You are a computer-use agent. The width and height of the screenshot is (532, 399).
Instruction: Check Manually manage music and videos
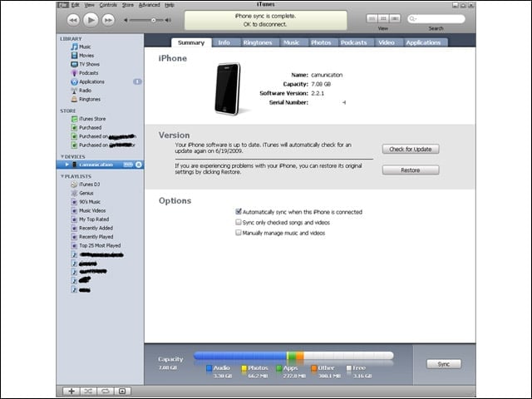pyautogui.click(x=239, y=233)
